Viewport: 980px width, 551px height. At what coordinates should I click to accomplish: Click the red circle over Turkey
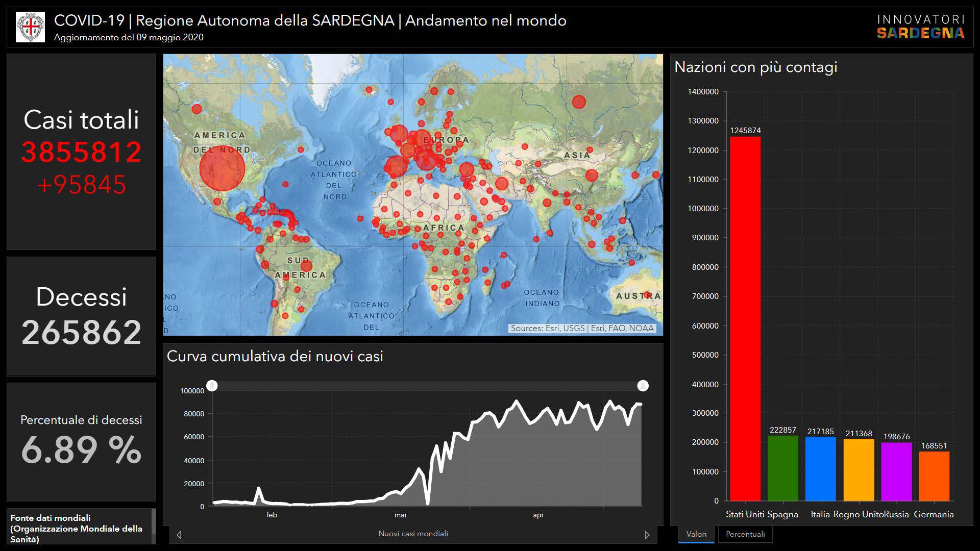pos(467,170)
